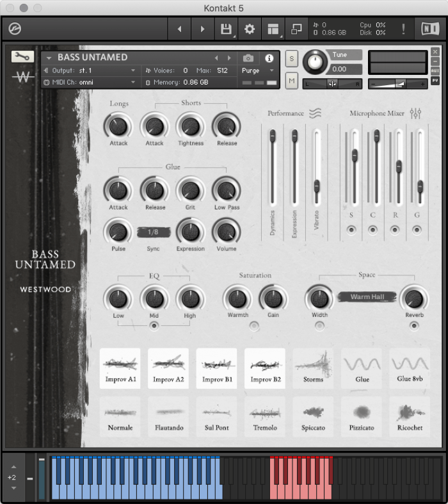Open the Microphone Mixer sliders icon
The image size is (448, 504).
(x=415, y=113)
